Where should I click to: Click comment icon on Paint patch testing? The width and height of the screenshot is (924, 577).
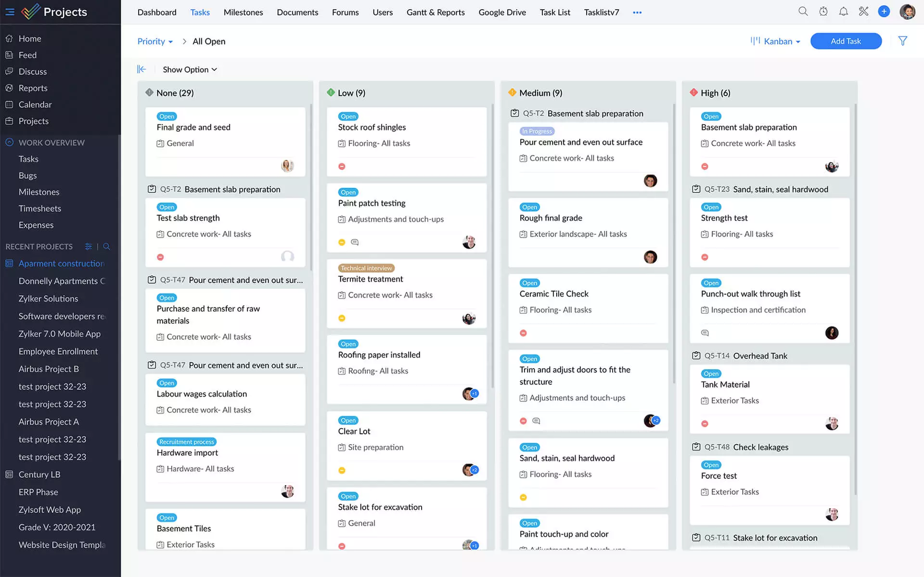355,242
